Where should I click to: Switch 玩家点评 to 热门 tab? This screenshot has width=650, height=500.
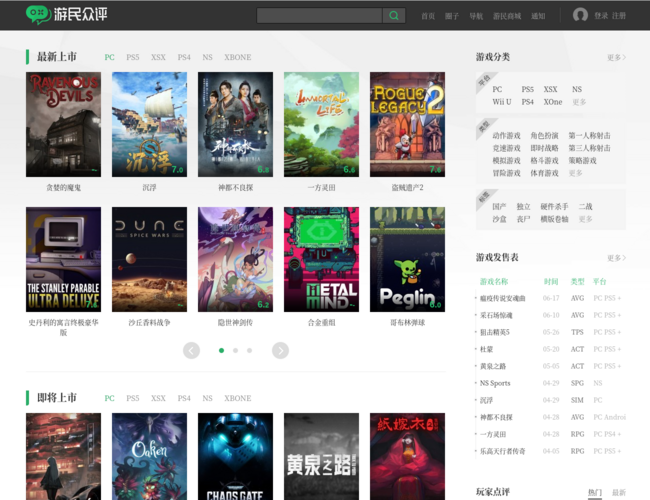pyautogui.click(x=594, y=493)
